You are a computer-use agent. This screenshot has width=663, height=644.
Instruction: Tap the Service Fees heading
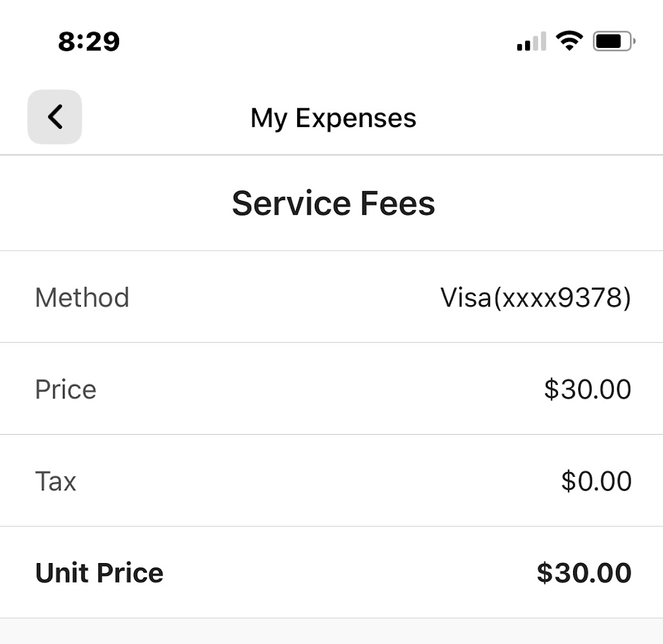coord(333,203)
